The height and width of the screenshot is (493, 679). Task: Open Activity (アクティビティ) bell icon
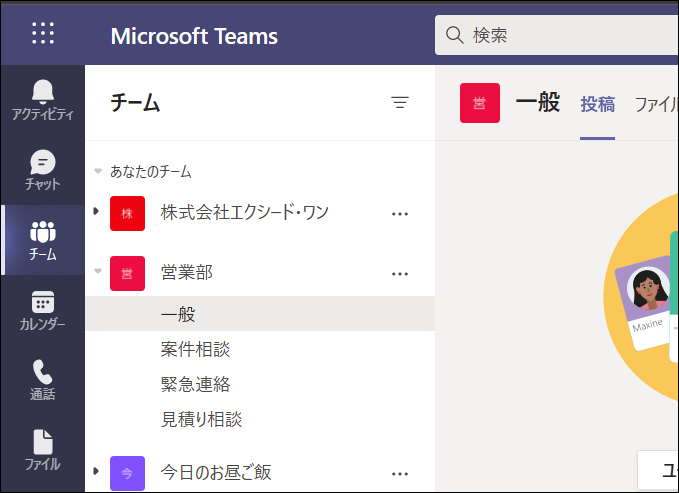click(x=43, y=101)
